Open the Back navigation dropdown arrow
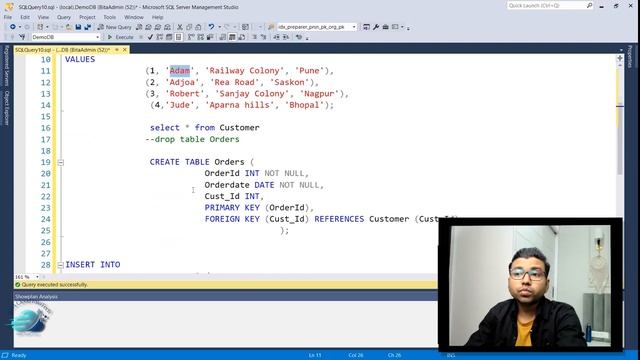This screenshot has height=360, width=640. [20, 27]
